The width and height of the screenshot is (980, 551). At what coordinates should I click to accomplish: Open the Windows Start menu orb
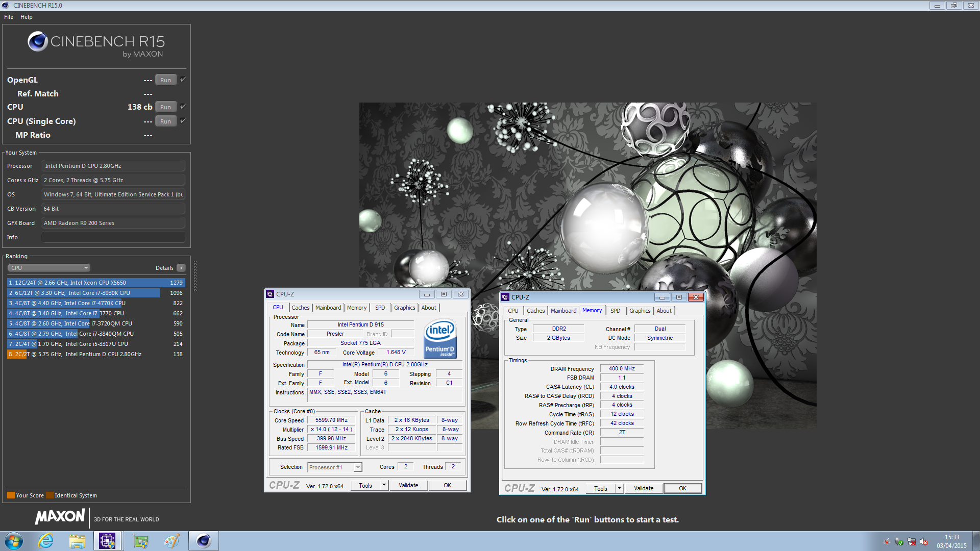[x=14, y=541]
